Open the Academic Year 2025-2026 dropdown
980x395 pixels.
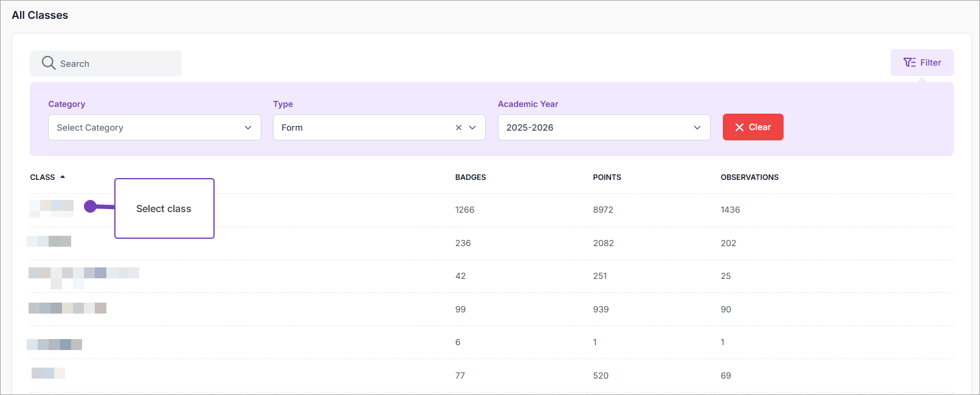(x=604, y=128)
